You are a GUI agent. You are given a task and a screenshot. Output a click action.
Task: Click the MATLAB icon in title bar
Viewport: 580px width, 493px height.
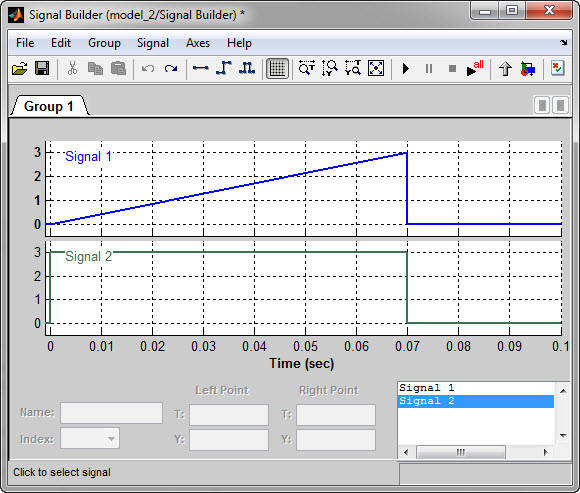pyautogui.click(x=16, y=15)
